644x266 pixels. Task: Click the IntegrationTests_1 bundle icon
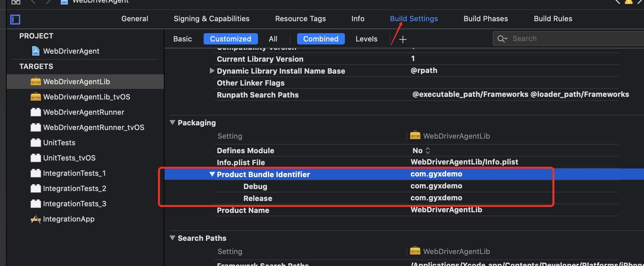(35, 173)
